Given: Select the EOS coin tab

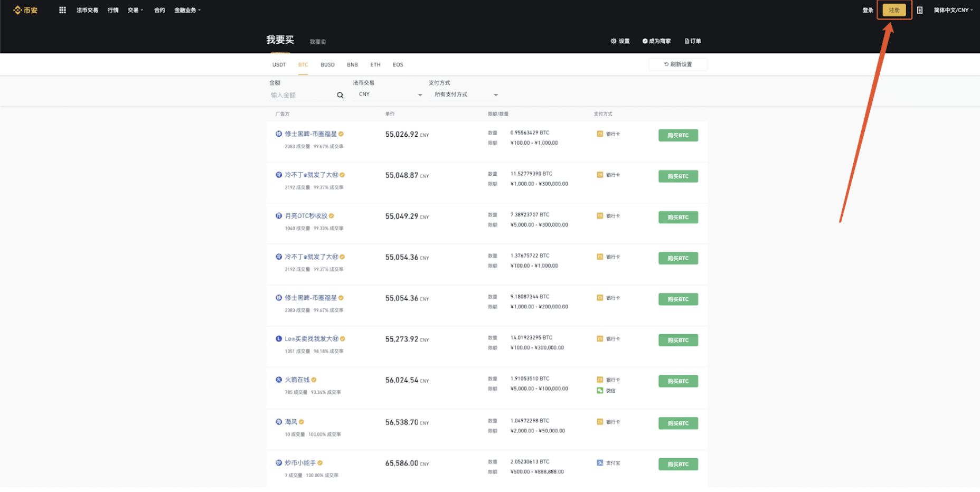Looking at the screenshot, I should coord(398,65).
